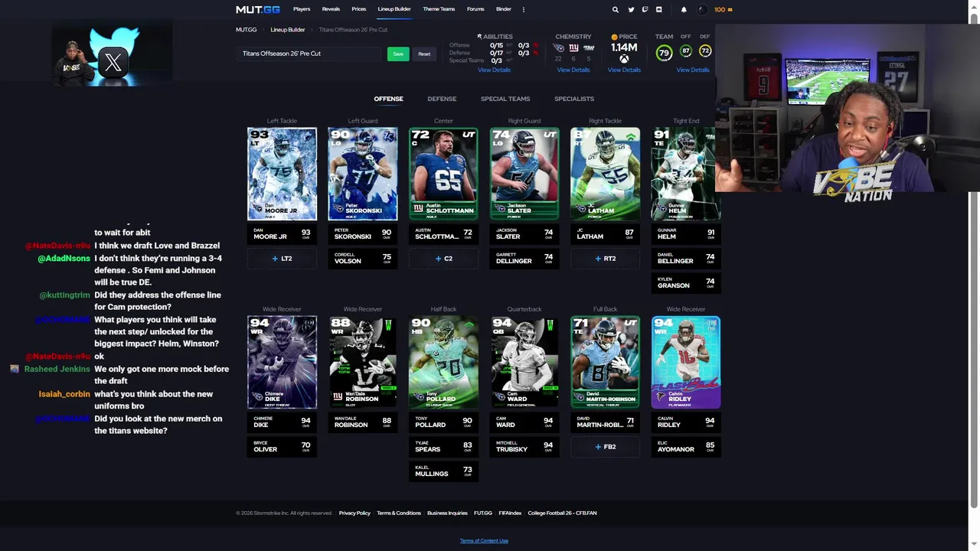Open Terms of Content Use link
This screenshot has width=980, height=551.
(x=484, y=541)
